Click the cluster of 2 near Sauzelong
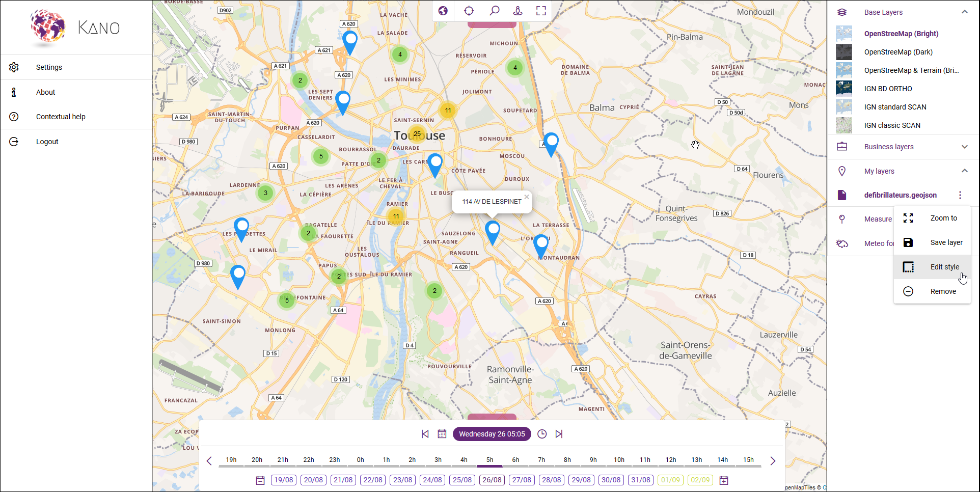This screenshot has width=980, height=492. 434,291
